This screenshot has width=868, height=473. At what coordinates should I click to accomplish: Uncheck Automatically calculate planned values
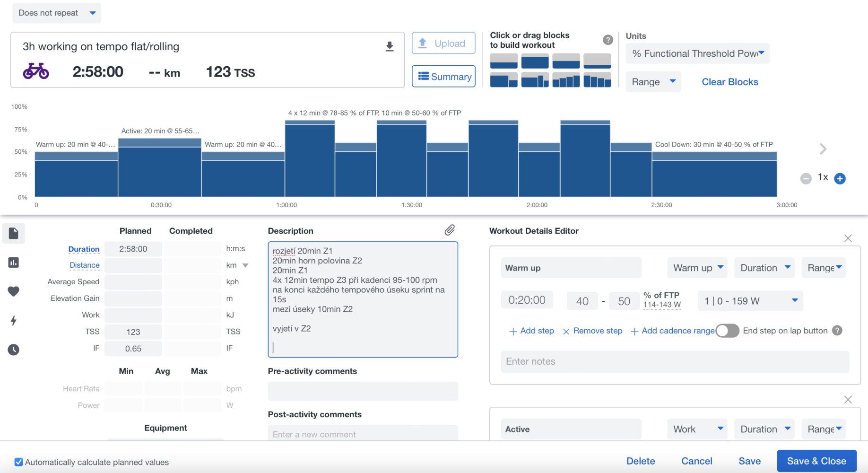[18, 462]
